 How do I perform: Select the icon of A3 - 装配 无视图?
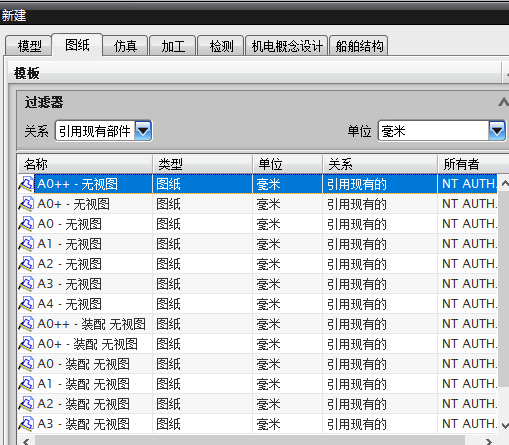[26, 424]
